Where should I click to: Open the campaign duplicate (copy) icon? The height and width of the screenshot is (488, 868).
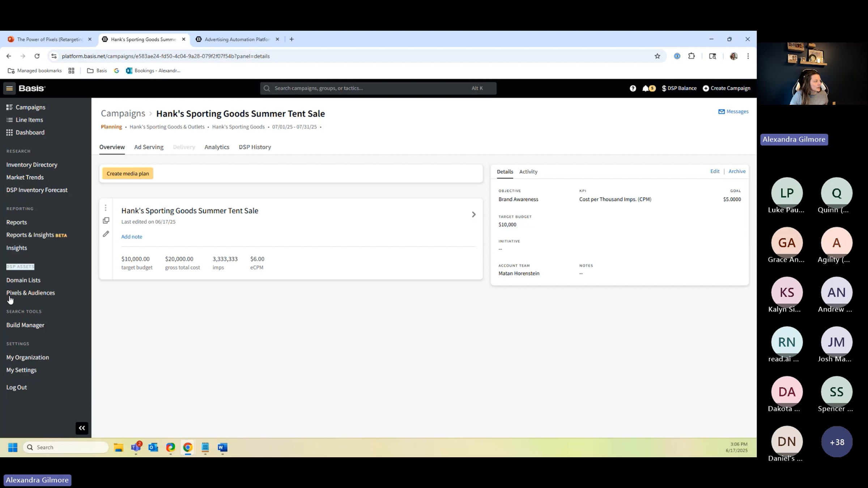click(x=106, y=220)
